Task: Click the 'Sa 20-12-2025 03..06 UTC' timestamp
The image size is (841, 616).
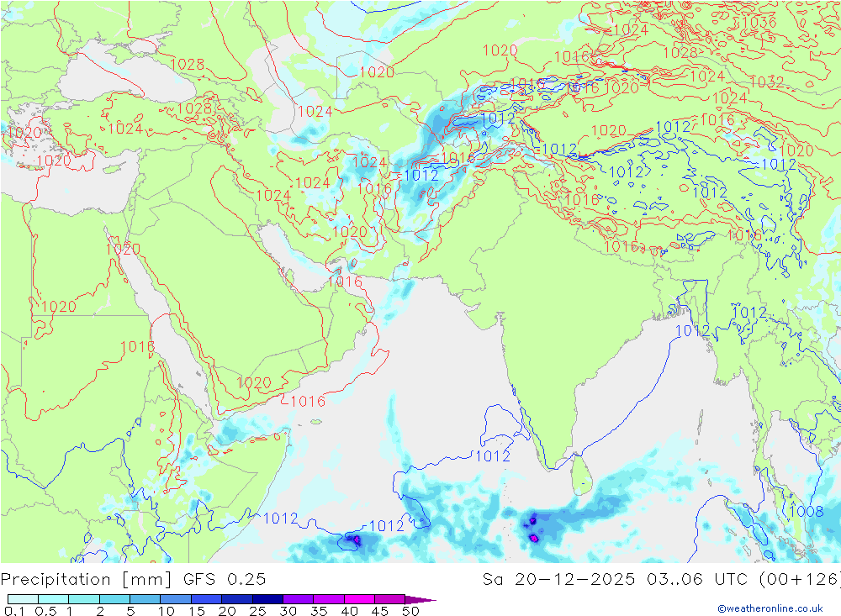Action: pos(615,580)
